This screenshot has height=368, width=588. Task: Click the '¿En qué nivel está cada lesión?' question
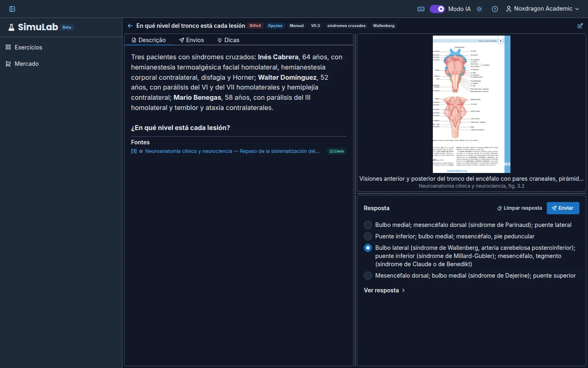(180, 128)
